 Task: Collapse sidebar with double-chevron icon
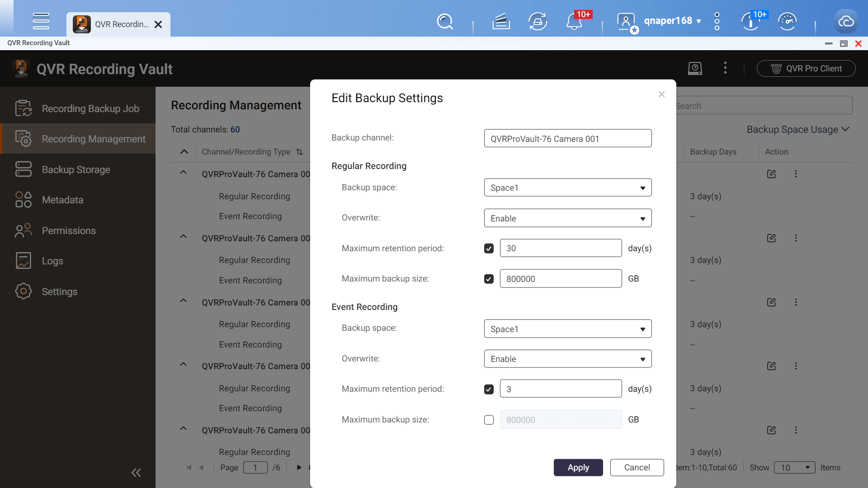coord(136,473)
